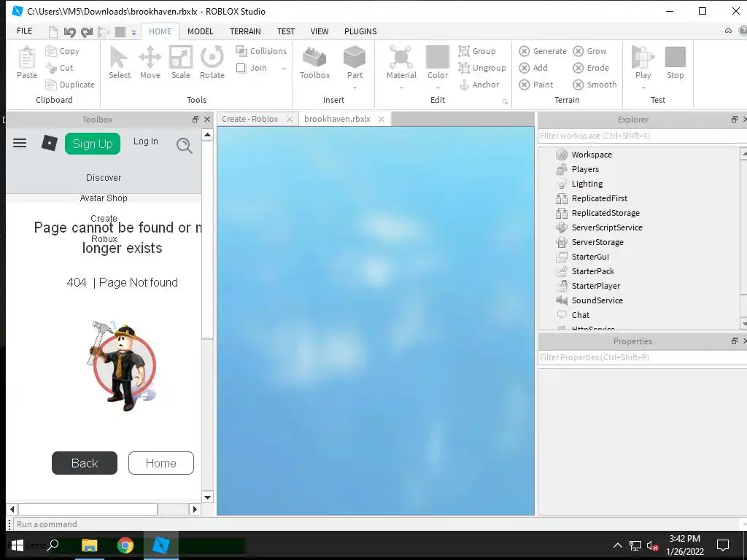Click the Home button on 404 page
The width and height of the screenshot is (747, 560).
coord(161,463)
